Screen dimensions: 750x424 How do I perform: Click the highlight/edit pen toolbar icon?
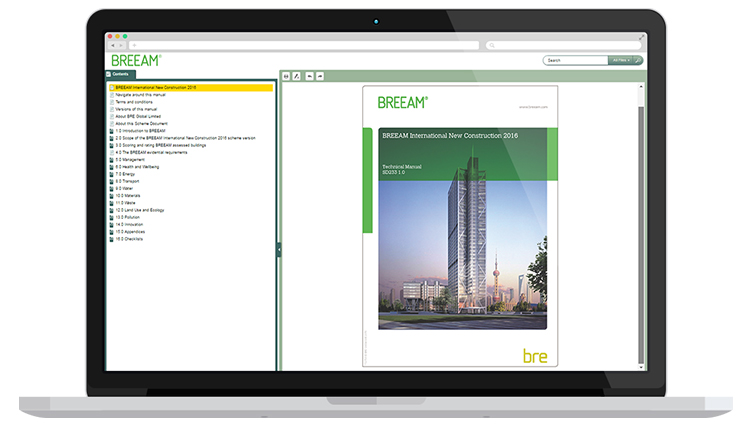tap(297, 76)
